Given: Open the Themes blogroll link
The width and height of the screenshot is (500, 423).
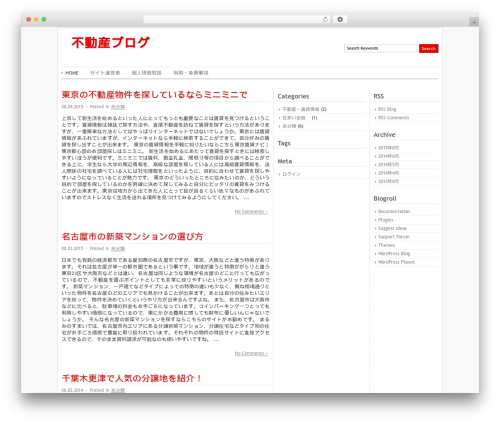Looking at the screenshot, I should point(386,245).
